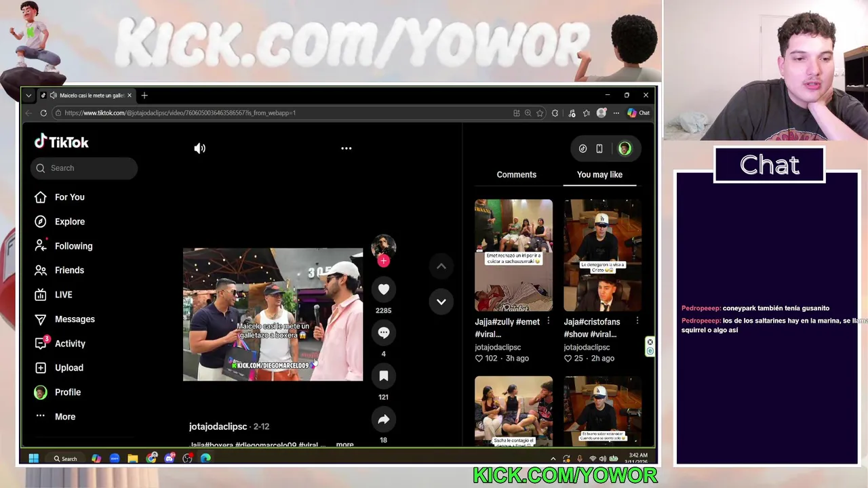Open the Jaja #cristofans video thumbnail

602,255
